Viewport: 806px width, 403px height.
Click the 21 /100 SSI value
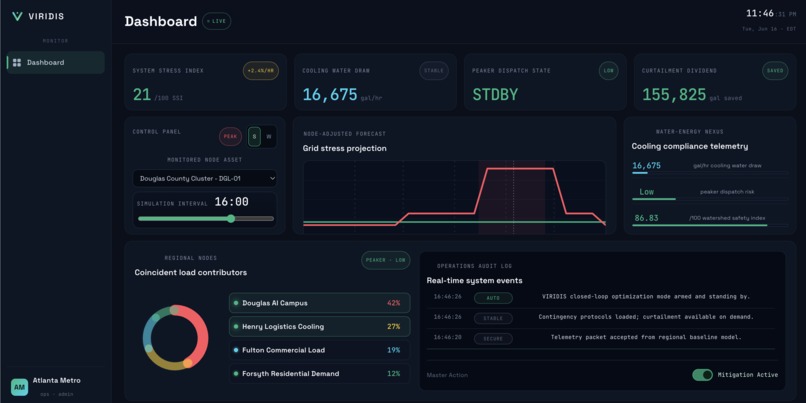tap(142, 95)
